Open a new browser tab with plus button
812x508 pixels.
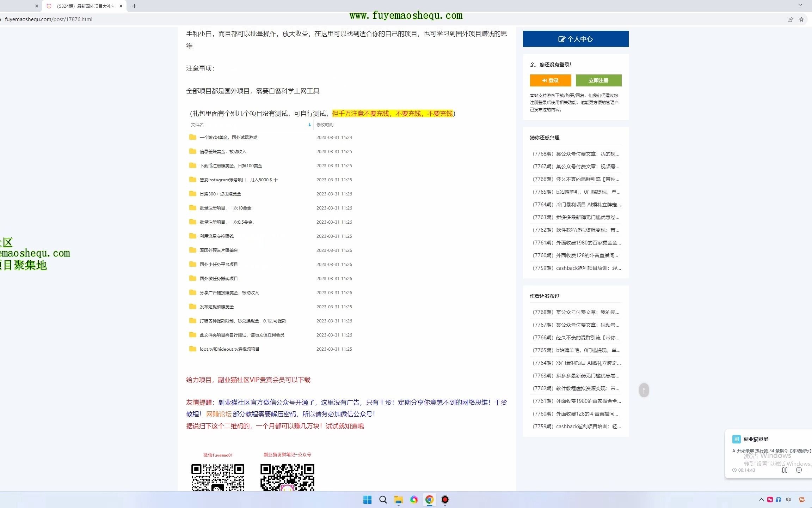(x=134, y=6)
